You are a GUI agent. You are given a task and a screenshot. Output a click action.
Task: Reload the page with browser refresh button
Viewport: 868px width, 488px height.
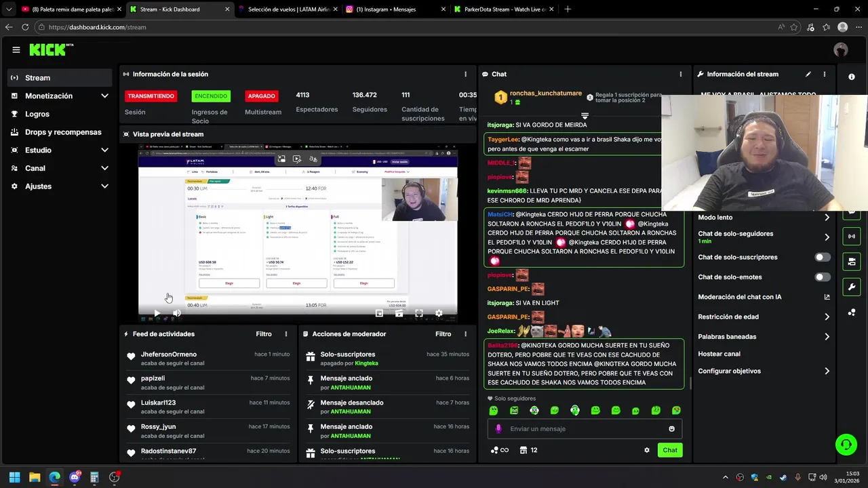(25, 27)
